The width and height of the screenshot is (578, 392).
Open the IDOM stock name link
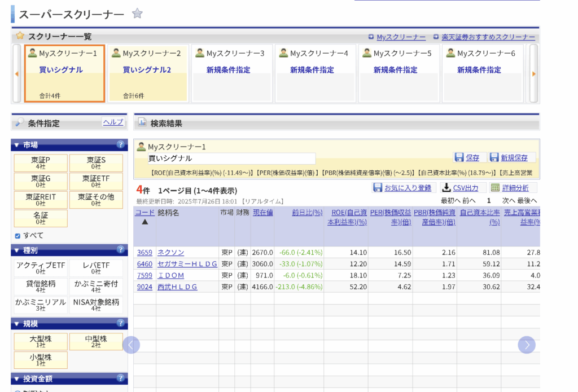pyautogui.click(x=170, y=275)
